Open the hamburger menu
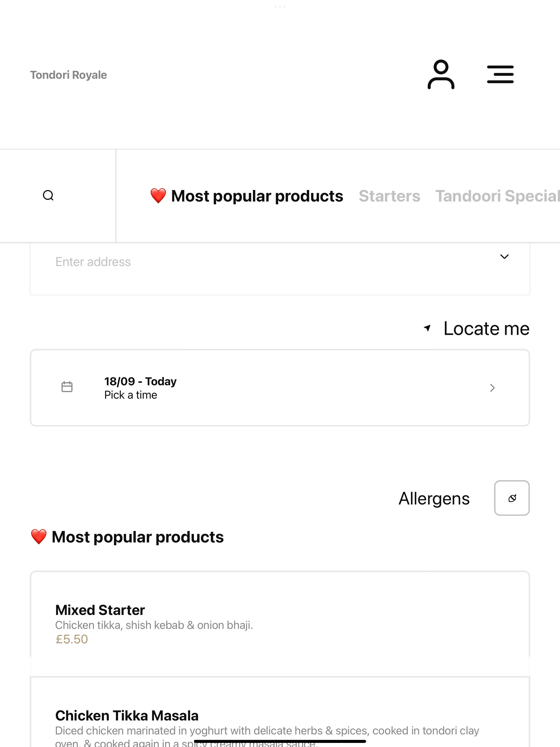Viewport: 560px width, 747px height. 500,74
